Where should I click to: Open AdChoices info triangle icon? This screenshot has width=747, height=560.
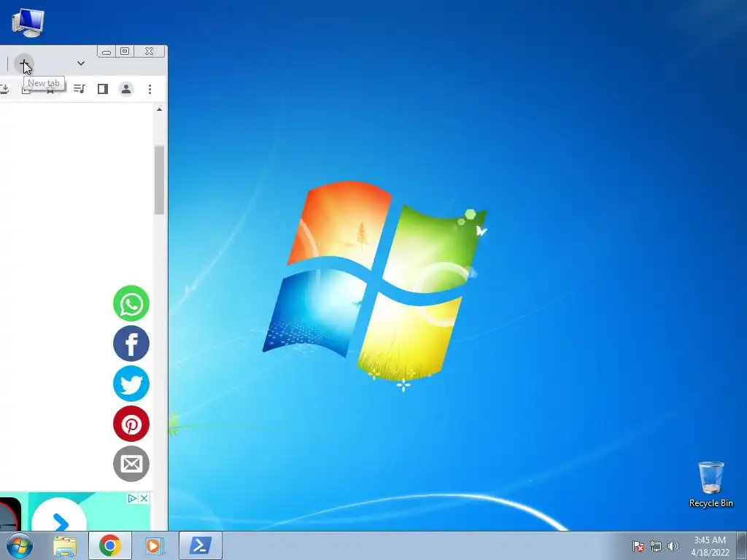pos(133,498)
